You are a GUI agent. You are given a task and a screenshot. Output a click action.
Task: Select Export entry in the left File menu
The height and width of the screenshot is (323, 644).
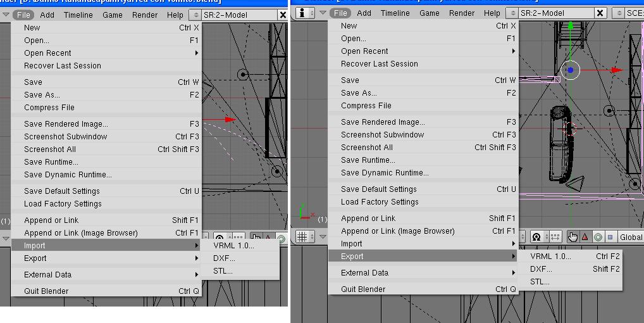[x=106, y=258]
